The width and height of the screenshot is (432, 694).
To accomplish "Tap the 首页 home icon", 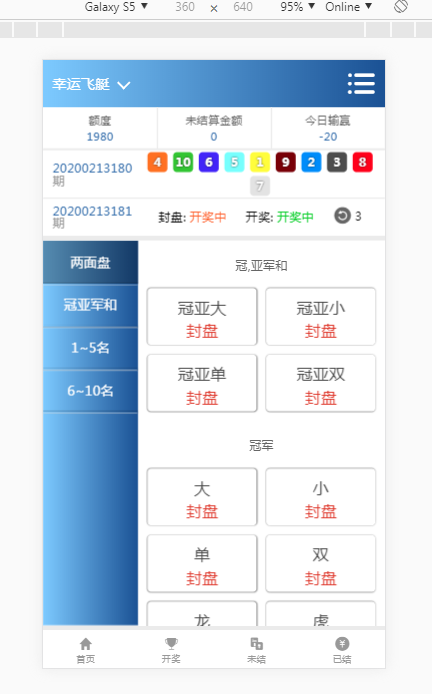I will click(x=85, y=644).
